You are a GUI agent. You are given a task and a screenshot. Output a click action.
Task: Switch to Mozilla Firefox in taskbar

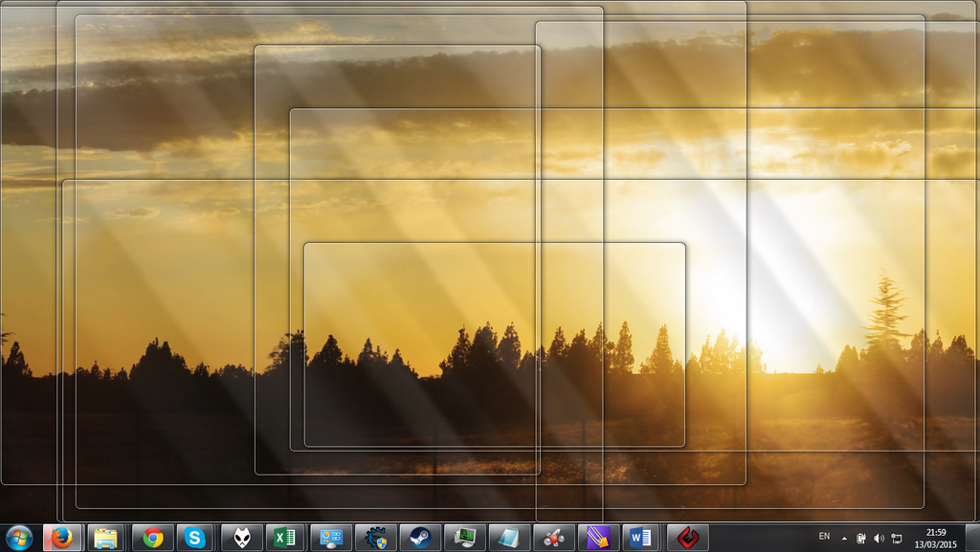pos(63,538)
